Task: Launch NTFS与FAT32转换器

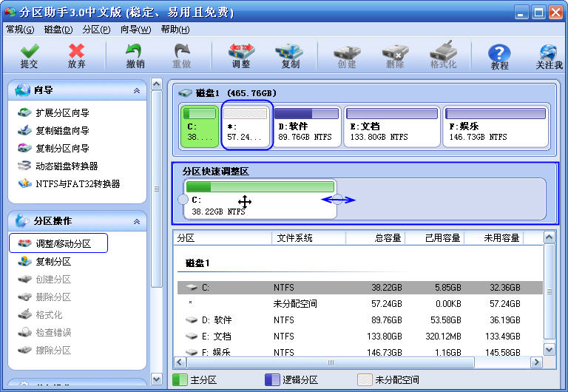Action: (x=78, y=184)
